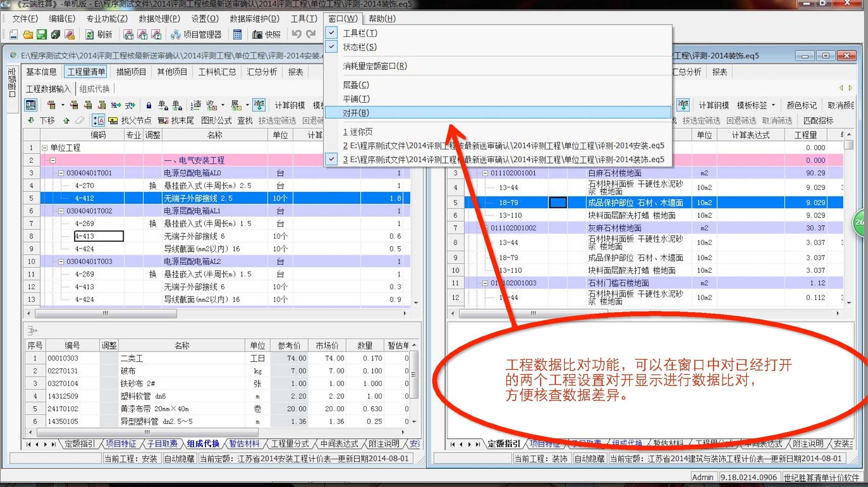Click the 找末尾 find-end icon
Viewport: 868px width, 487px height.
click(163, 120)
